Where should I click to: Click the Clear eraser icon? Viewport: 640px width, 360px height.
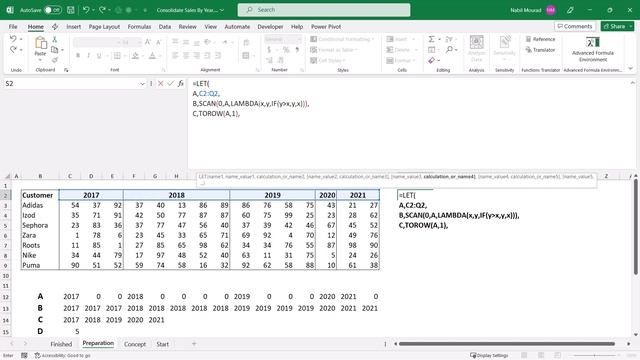pos(431,60)
